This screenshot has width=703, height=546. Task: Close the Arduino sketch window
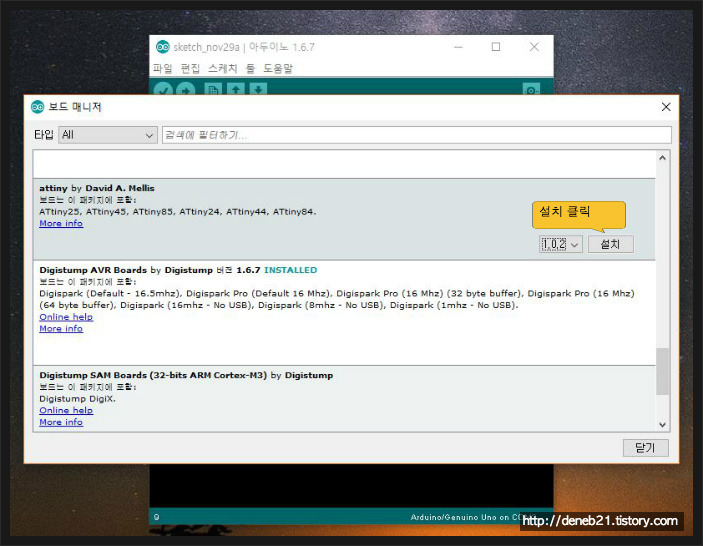[x=534, y=47]
